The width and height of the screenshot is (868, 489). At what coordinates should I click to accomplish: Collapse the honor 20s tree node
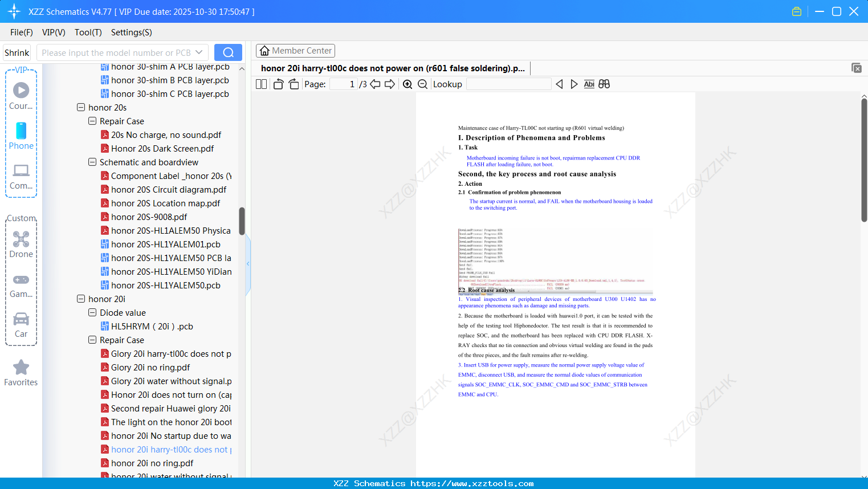click(81, 107)
